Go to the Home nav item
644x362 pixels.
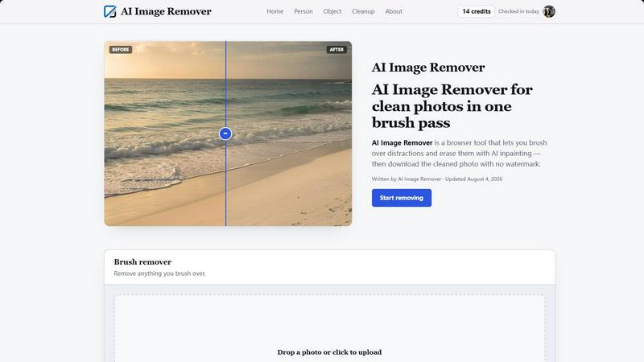coord(275,11)
